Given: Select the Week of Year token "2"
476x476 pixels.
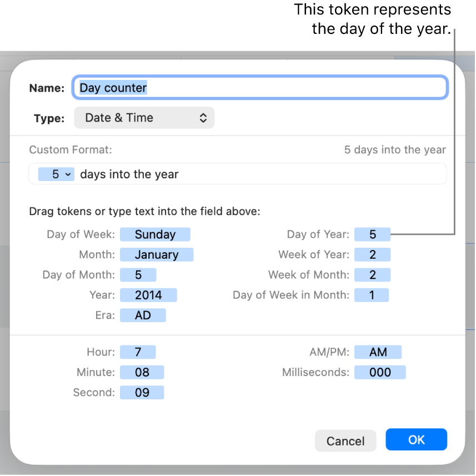Looking at the screenshot, I should coord(372,254).
